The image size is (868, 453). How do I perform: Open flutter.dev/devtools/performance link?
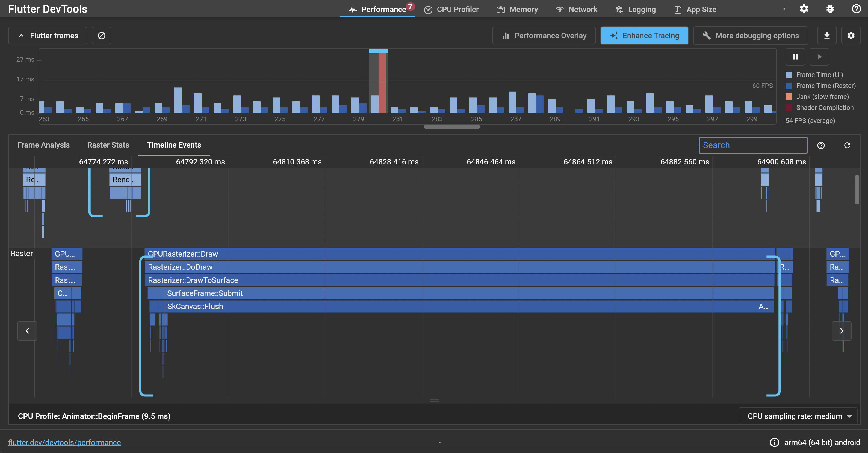(x=64, y=442)
